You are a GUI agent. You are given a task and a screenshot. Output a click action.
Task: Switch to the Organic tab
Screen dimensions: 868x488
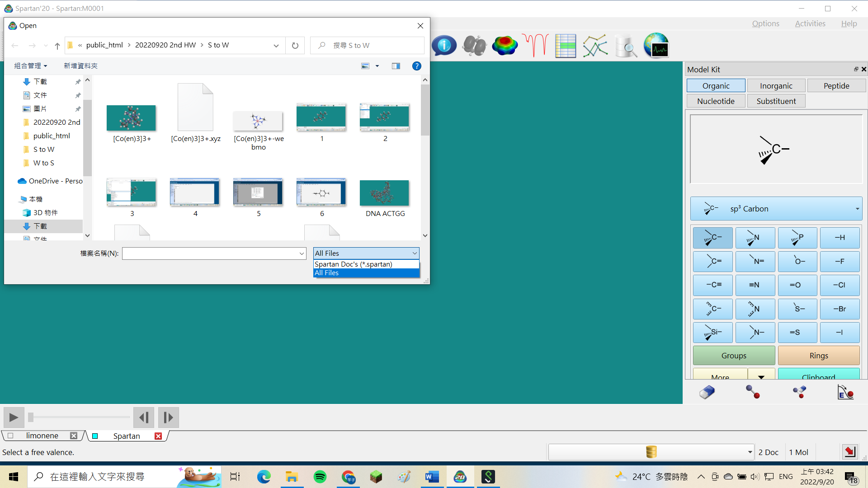(x=716, y=85)
